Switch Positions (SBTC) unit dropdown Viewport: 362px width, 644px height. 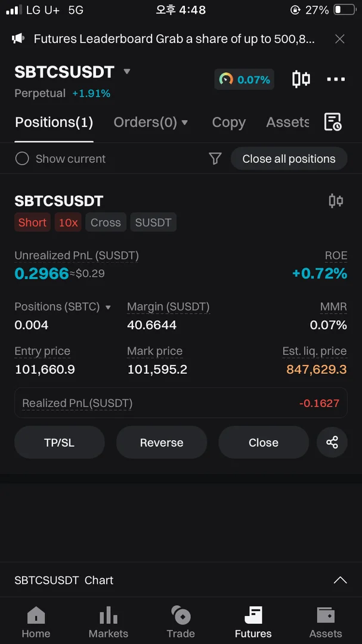pos(108,307)
